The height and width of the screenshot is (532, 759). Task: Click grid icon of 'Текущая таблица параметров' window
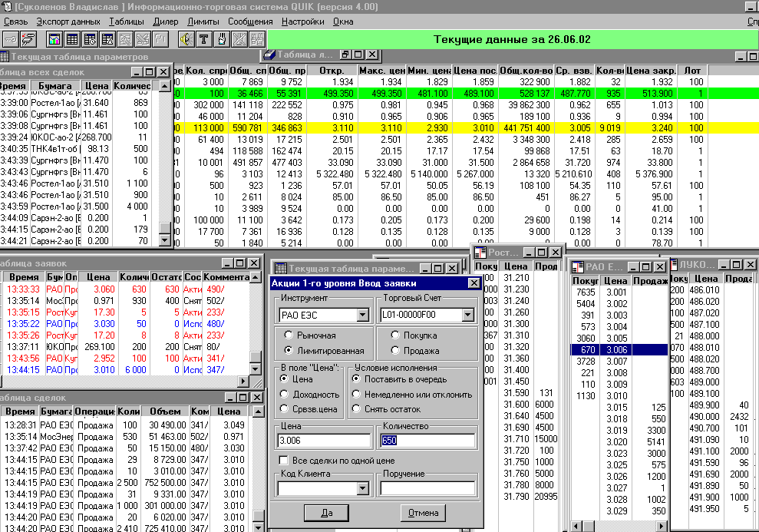click(x=5, y=56)
